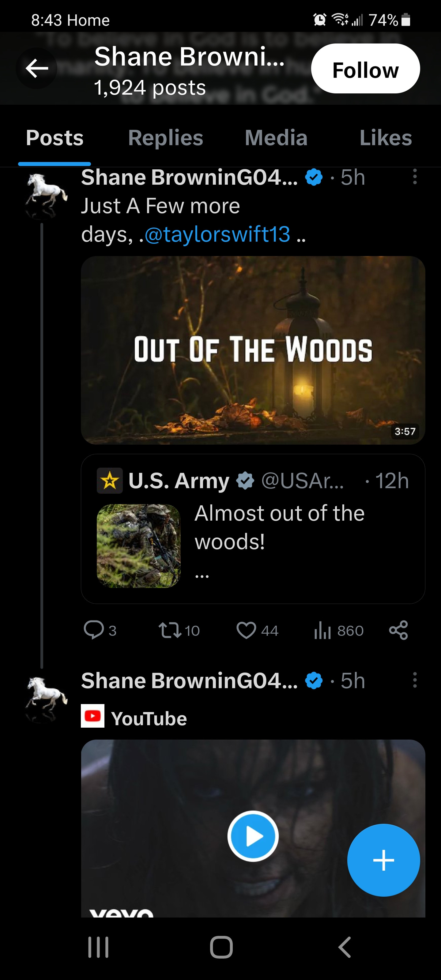Tap the Android home navigation button

[x=221, y=947]
